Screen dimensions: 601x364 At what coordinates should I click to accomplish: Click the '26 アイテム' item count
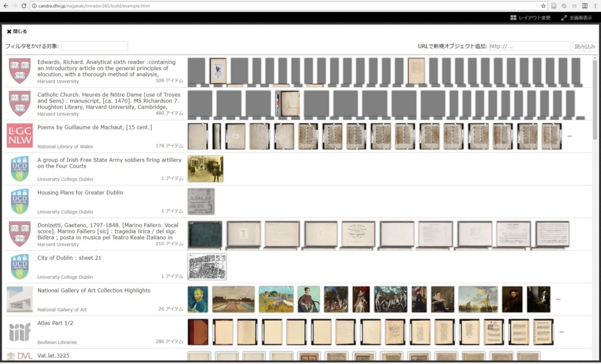tap(171, 309)
